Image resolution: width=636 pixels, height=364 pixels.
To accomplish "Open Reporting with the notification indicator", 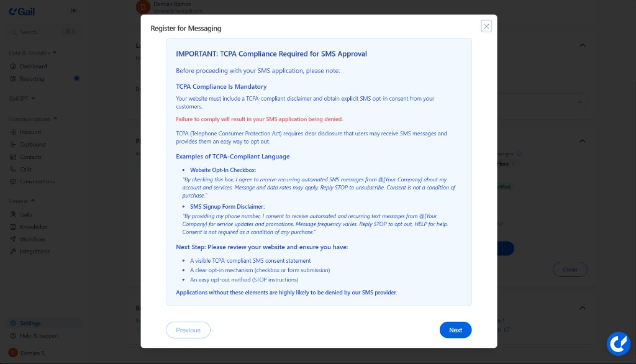I will click(32, 79).
